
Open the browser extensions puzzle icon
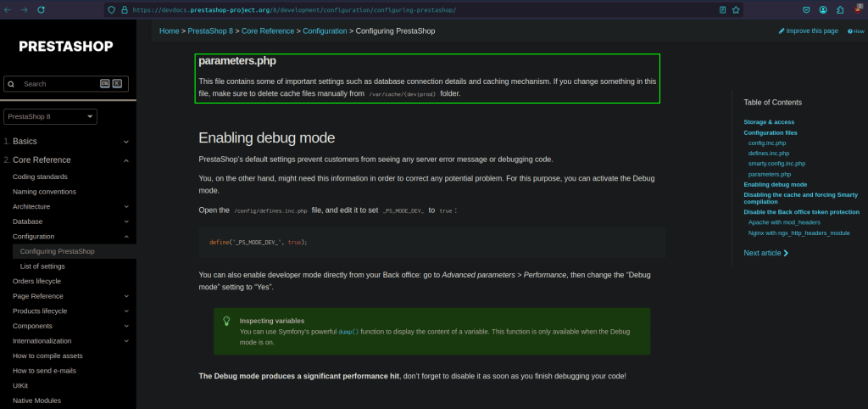pos(840,9)
